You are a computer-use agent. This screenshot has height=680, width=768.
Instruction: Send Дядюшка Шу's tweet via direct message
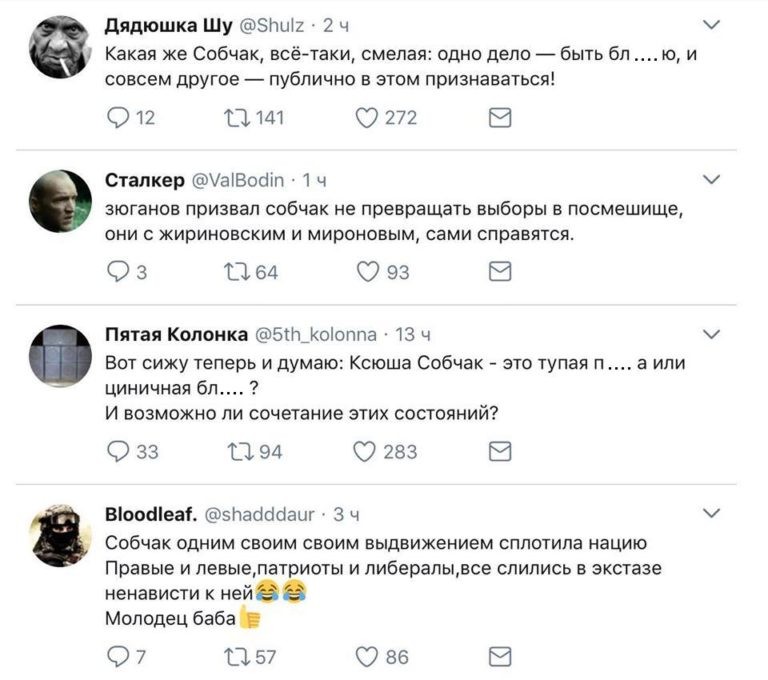click(498, 119)
